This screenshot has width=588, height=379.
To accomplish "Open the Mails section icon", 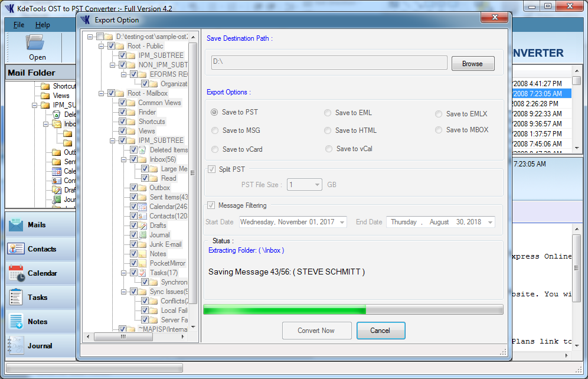I will tap(16, 225).
